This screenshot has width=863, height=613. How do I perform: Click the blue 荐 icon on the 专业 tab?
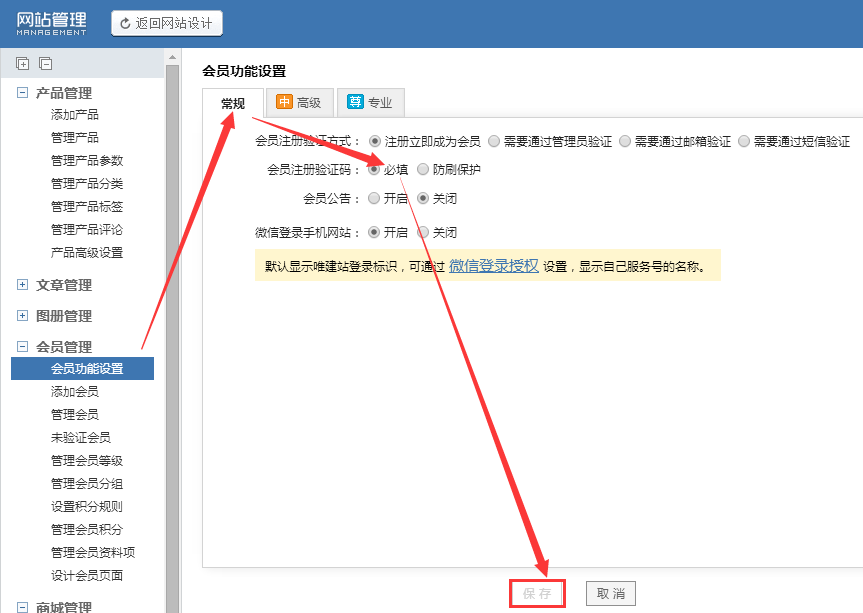355,102
